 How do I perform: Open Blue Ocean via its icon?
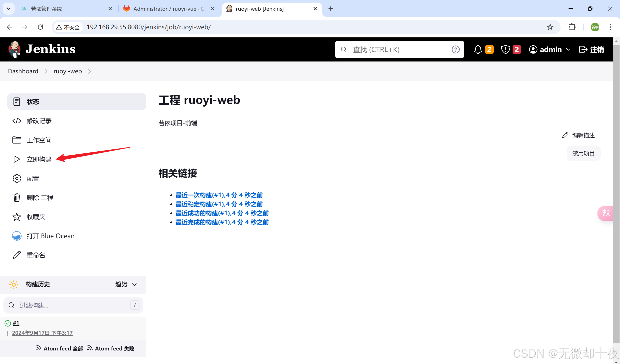(17, 236)
